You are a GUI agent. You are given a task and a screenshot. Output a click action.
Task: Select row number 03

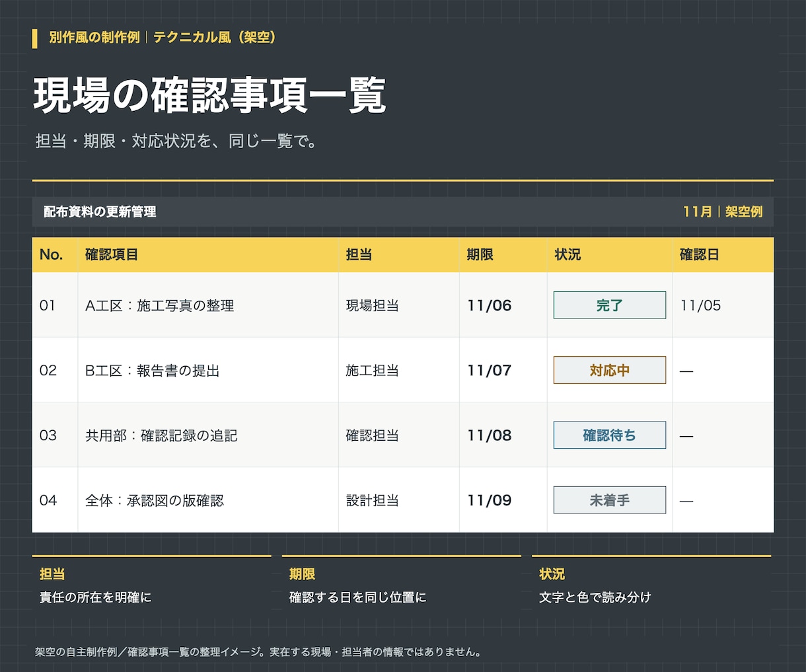click(x=48, y=435)
